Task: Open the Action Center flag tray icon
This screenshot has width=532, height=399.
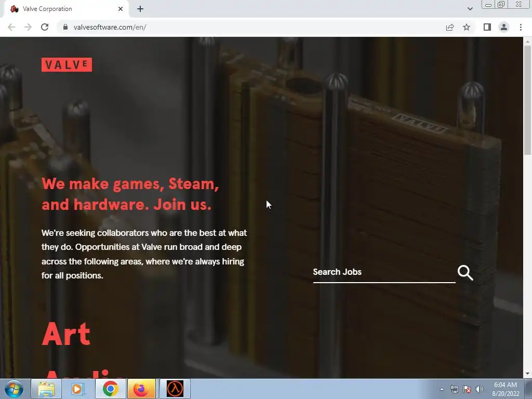Action: [467, 389]
